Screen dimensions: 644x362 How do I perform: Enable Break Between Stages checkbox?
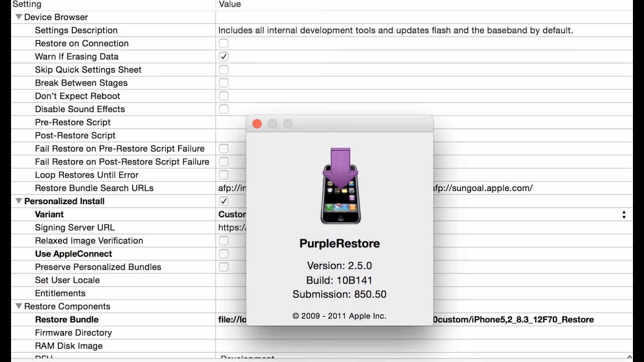point(224,83)
